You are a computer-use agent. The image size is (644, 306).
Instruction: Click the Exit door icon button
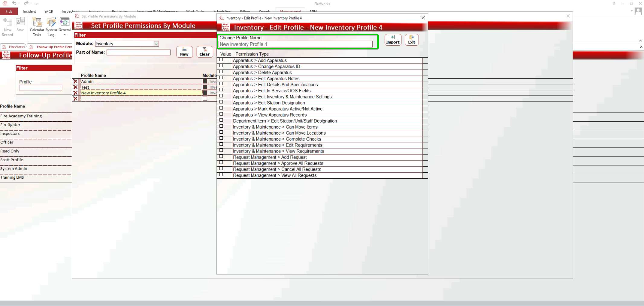[x=412, y=40]
